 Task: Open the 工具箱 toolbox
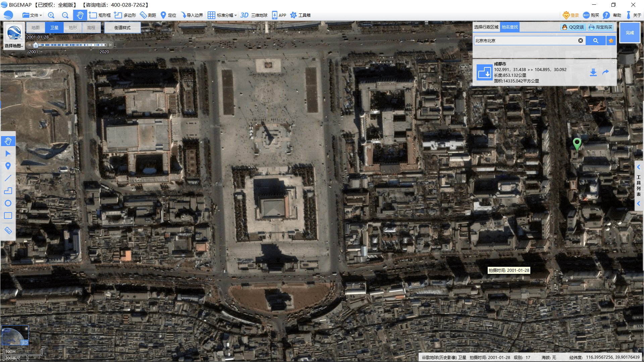point(300,15)
